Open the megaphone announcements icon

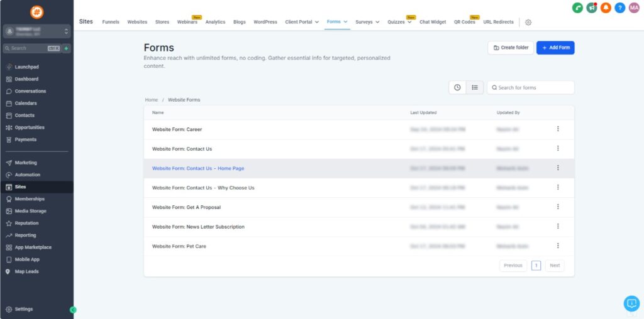[592, 8]
